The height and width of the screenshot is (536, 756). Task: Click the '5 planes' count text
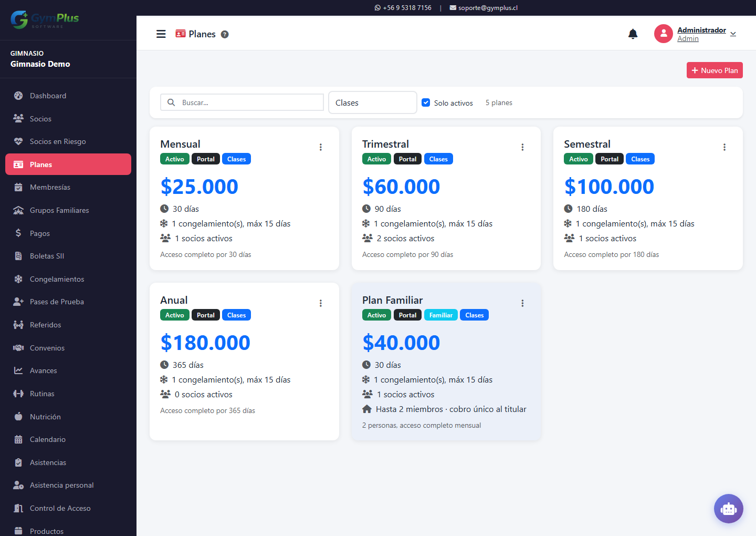[499, 102]
